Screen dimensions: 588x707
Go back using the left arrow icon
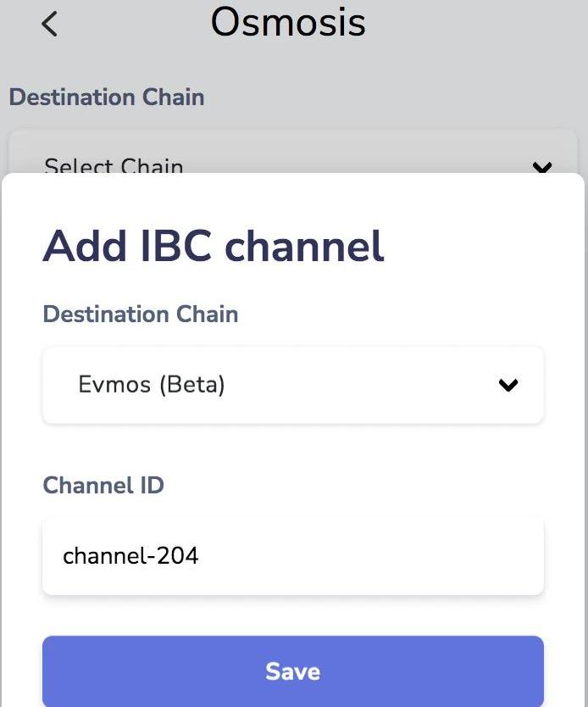pyautogui.click(x=50, y=24)
